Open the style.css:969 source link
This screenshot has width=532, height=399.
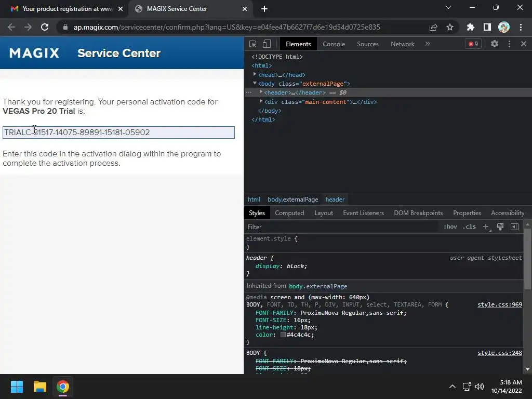point(499,305)
